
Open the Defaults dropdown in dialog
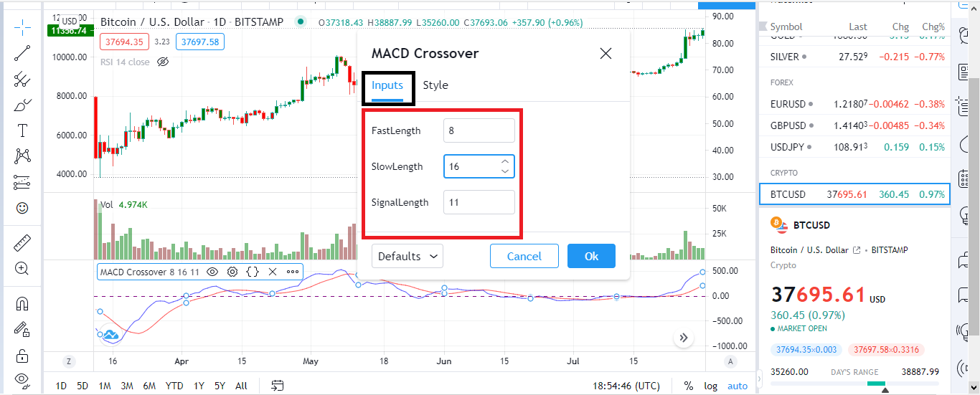(x=407, y=256)
